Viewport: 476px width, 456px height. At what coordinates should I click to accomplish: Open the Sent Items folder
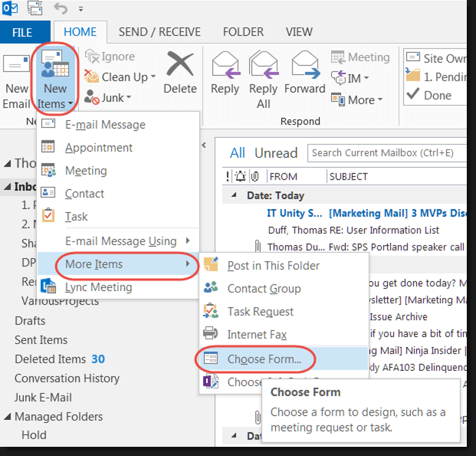41,340
